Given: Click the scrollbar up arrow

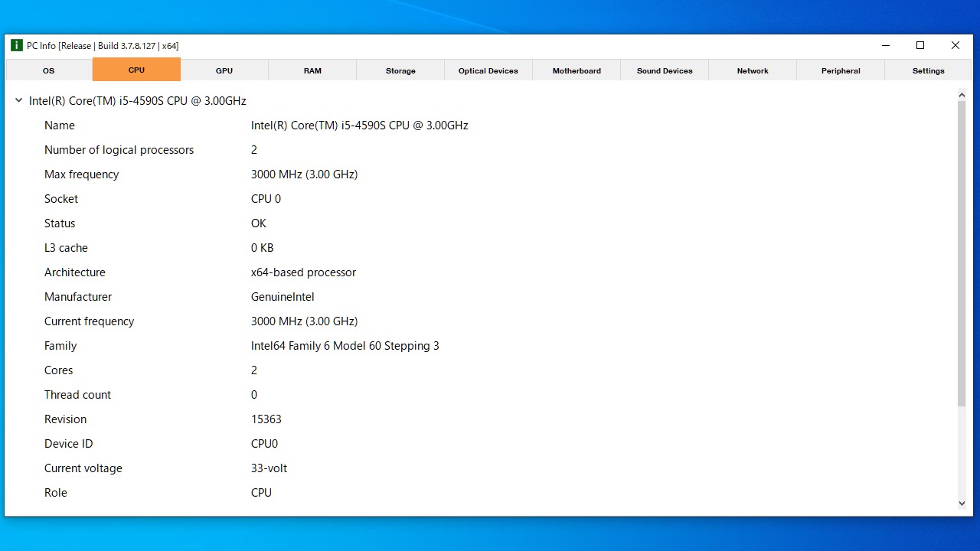Looking at the screenshot, I should [962, 95].
